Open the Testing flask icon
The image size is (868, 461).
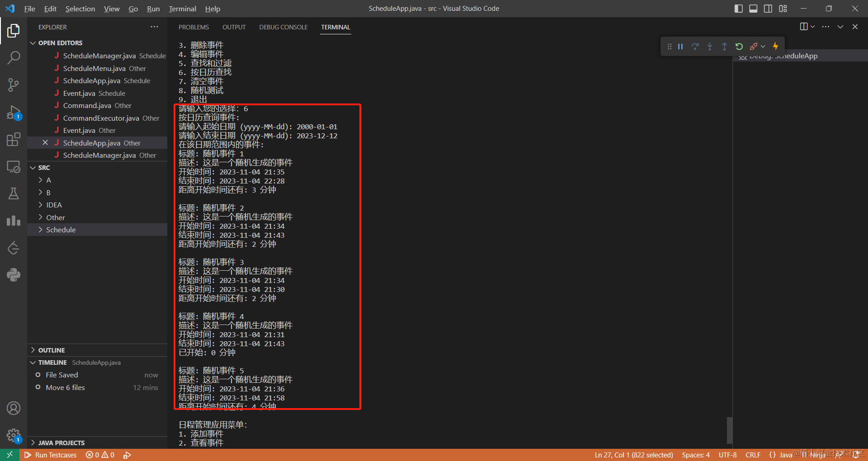point(14,193)
